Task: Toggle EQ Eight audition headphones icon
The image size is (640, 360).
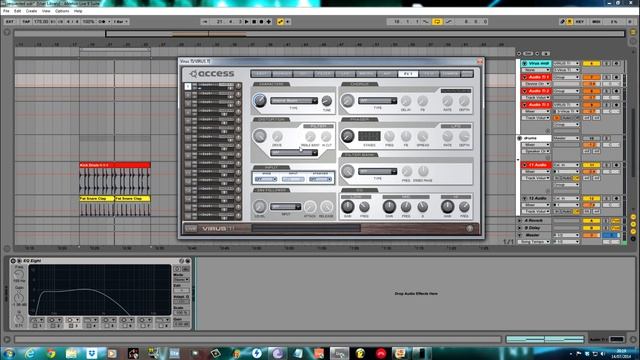Action: click(177, 269)
